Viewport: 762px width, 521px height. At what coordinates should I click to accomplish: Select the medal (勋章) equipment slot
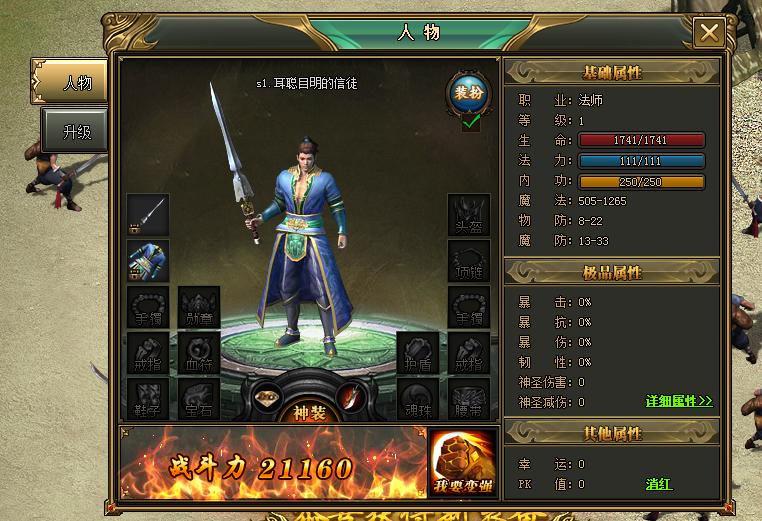click(199, 307)
